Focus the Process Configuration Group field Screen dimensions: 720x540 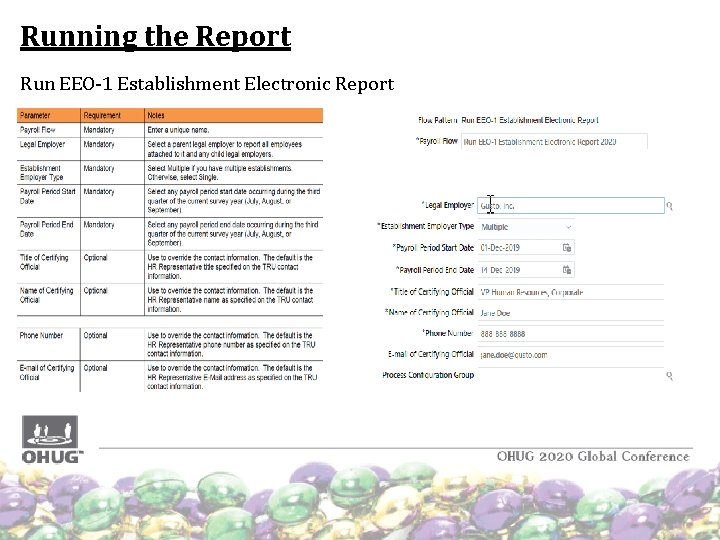tap(571, 375)
